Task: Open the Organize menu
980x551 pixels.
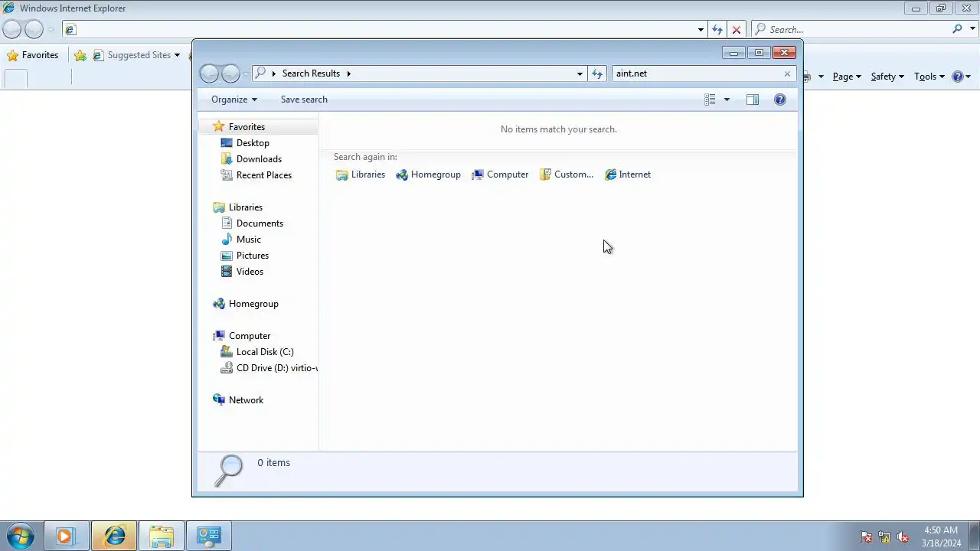Action: click(x=234, y=99)
